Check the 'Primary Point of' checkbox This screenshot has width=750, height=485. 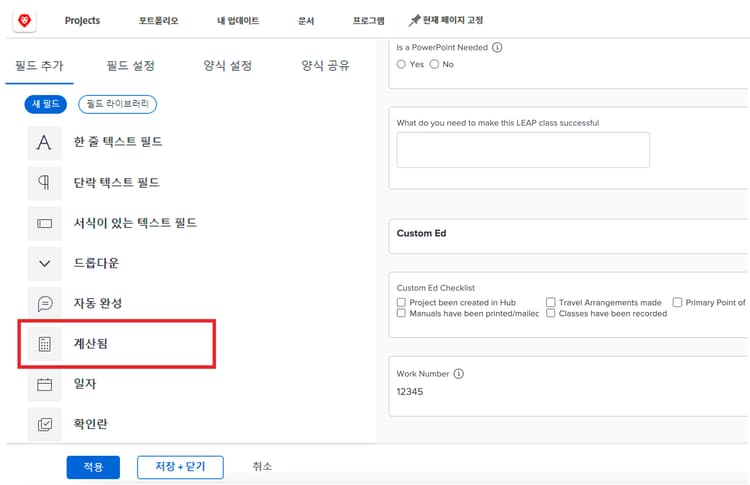[677, 302]
